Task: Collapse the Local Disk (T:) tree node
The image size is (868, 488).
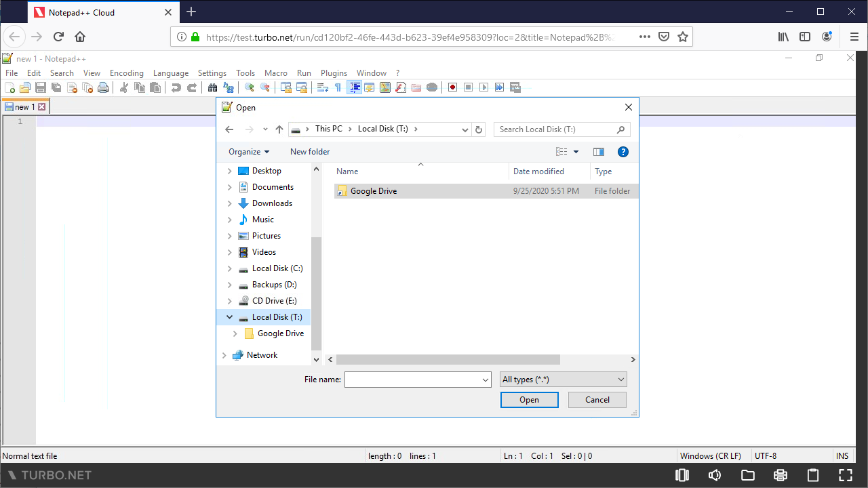Action: [229, 317]
